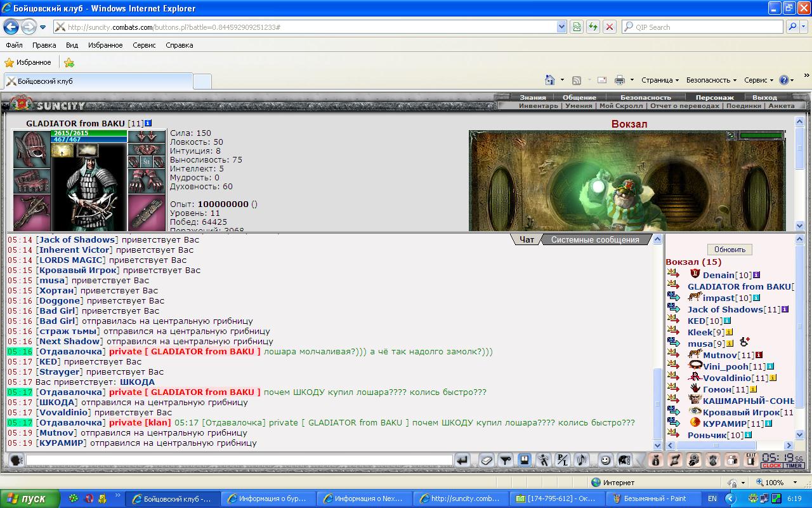Click the coins and person icon
Screen dimensions: 812x508
(695, 460)
